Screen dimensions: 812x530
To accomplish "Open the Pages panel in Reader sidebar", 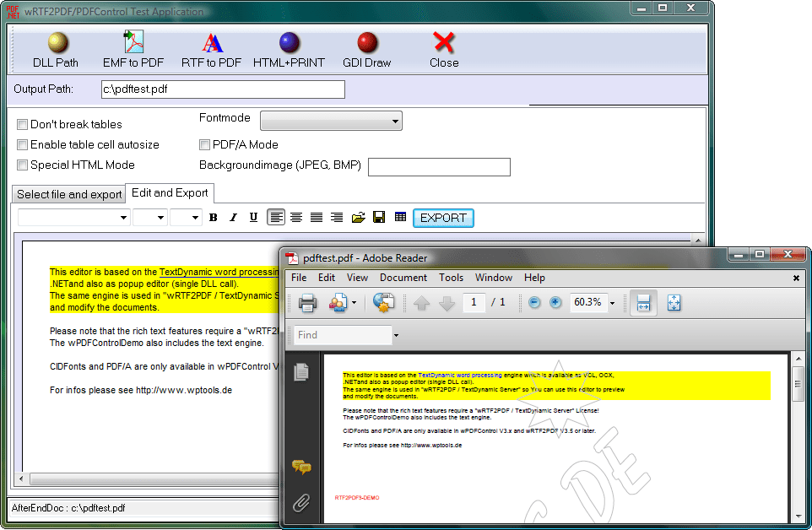I will pos(301,371).
